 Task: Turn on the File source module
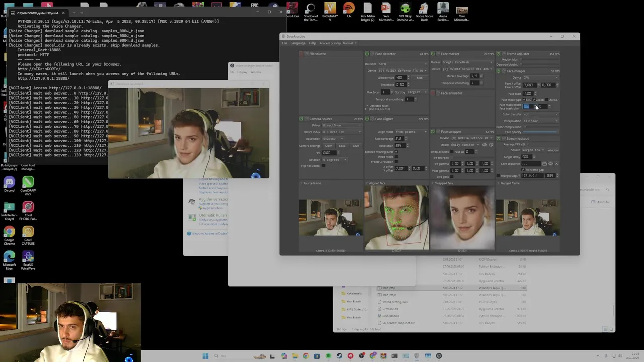tap(302, 54)
